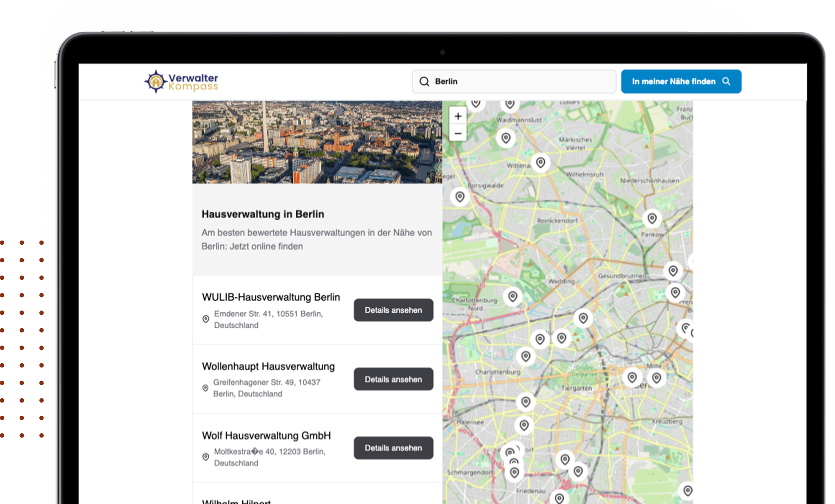Focus the Berlin search input field
Screen dimensions: 835x504
pyautogui.click(x=514, y=82)
